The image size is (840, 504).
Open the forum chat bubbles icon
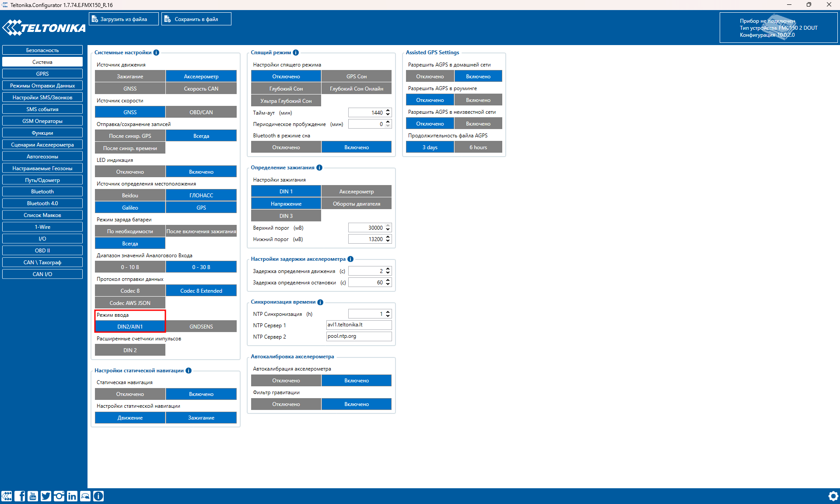click(x=85, y=496)
